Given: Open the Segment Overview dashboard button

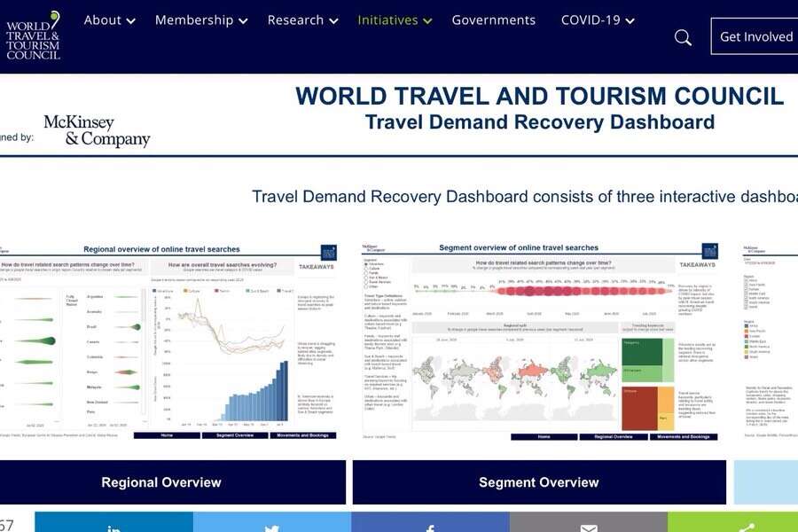Looking at the screenshot, I should 539,482.
